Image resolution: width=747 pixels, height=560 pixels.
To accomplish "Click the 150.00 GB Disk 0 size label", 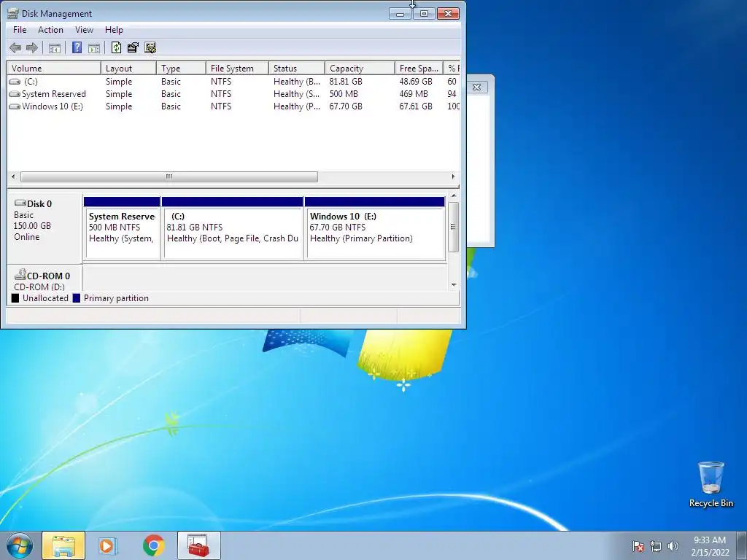I will pyautogui.click(x=32, y=226).
